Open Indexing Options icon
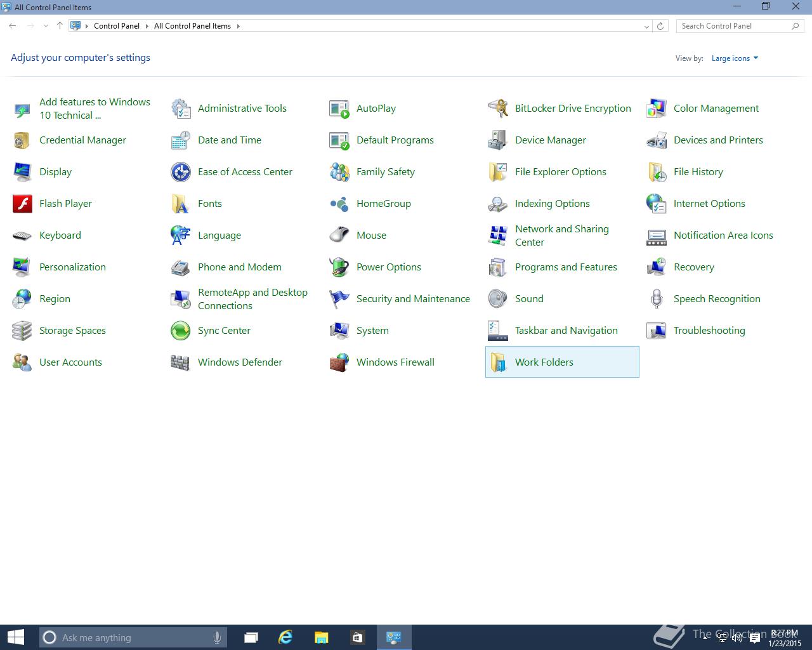The image size is (812, 650). [x=498, y=204]
